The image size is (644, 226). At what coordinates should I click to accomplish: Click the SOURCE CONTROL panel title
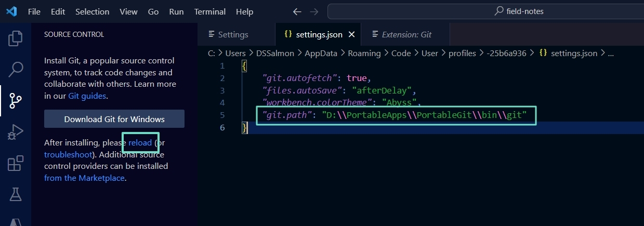click(74, 34)
